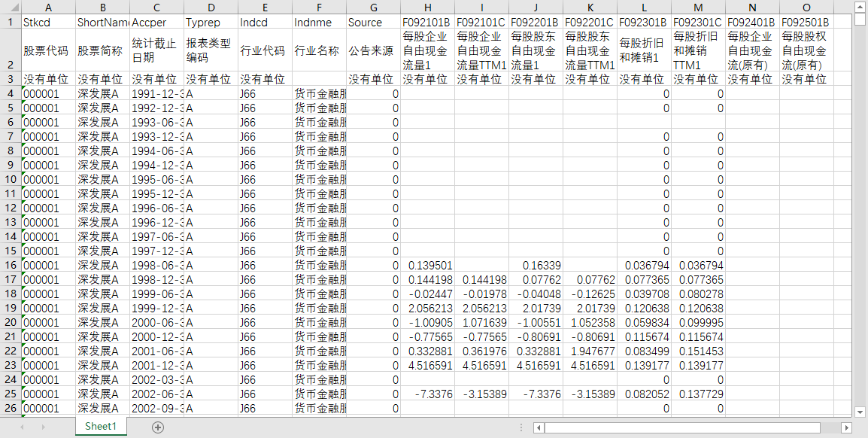The image size is (868, 438).
Task: Select the cell containing 0.082052
Action: coord(645,394)
